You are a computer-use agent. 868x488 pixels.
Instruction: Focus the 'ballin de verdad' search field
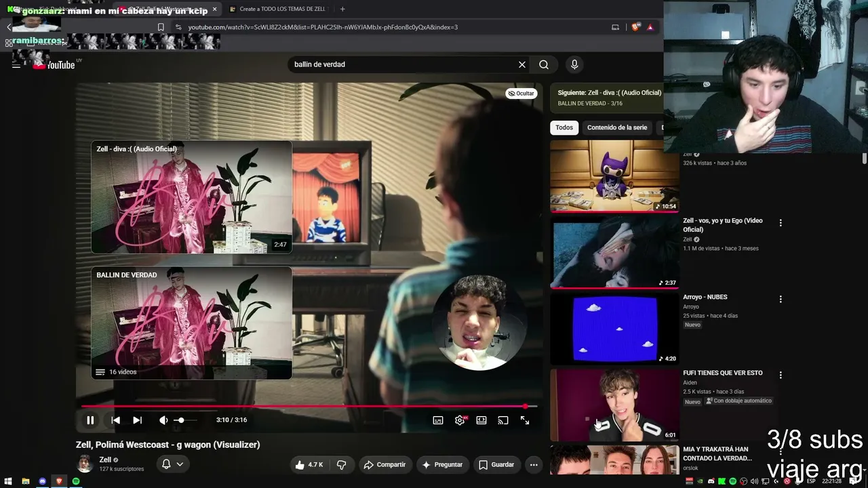[x=403, y=64]
